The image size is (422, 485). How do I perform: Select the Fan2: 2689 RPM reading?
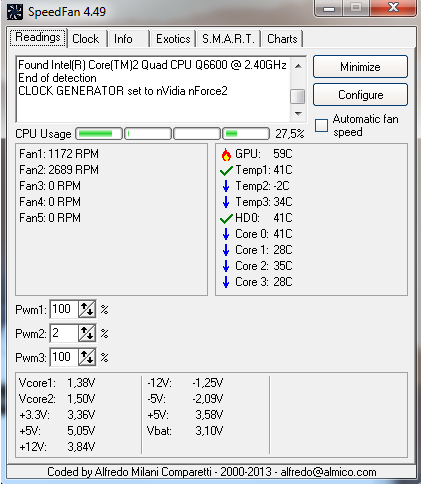[x=59, y=170]
